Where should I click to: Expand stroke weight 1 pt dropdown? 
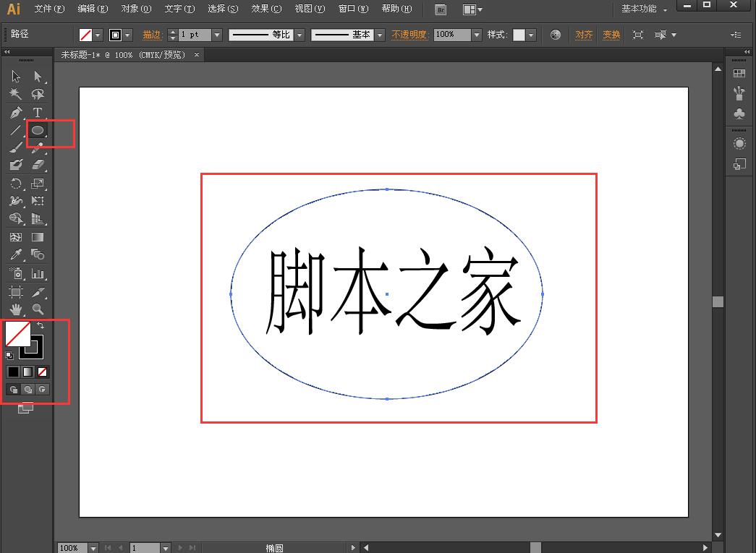(x=217, y=35)
